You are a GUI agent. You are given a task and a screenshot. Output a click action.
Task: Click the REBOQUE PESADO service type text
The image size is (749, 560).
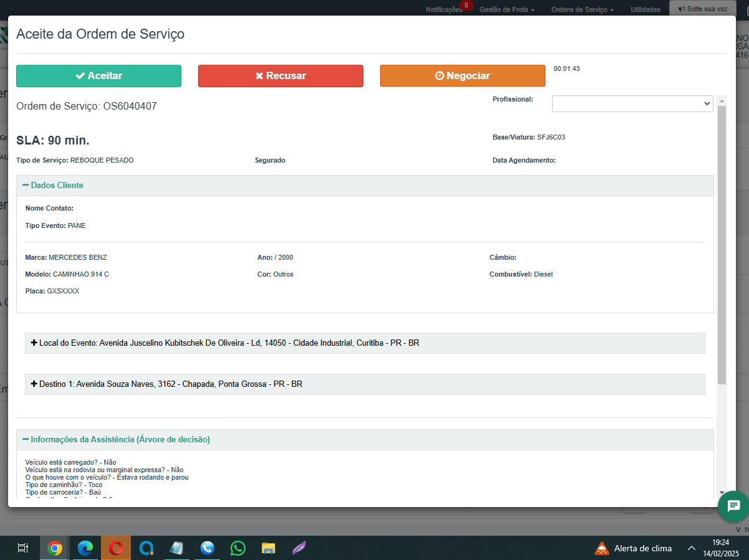click(x=102, y=160)
